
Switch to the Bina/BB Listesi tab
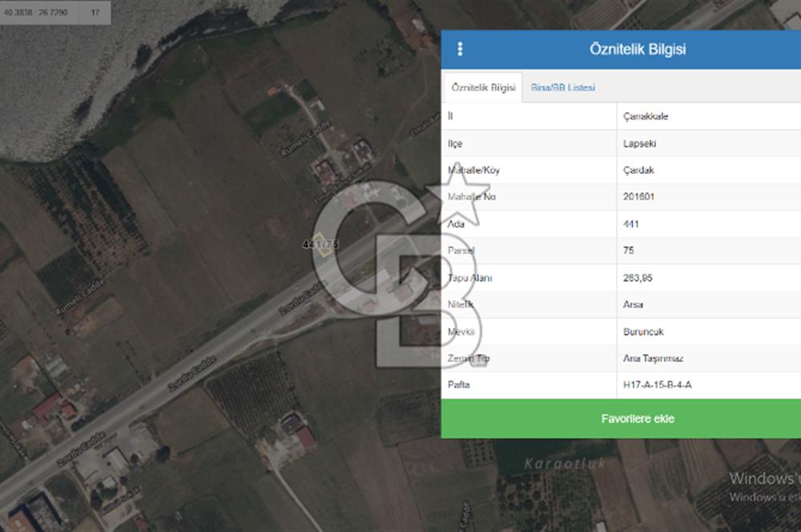(x=562, y=88)
